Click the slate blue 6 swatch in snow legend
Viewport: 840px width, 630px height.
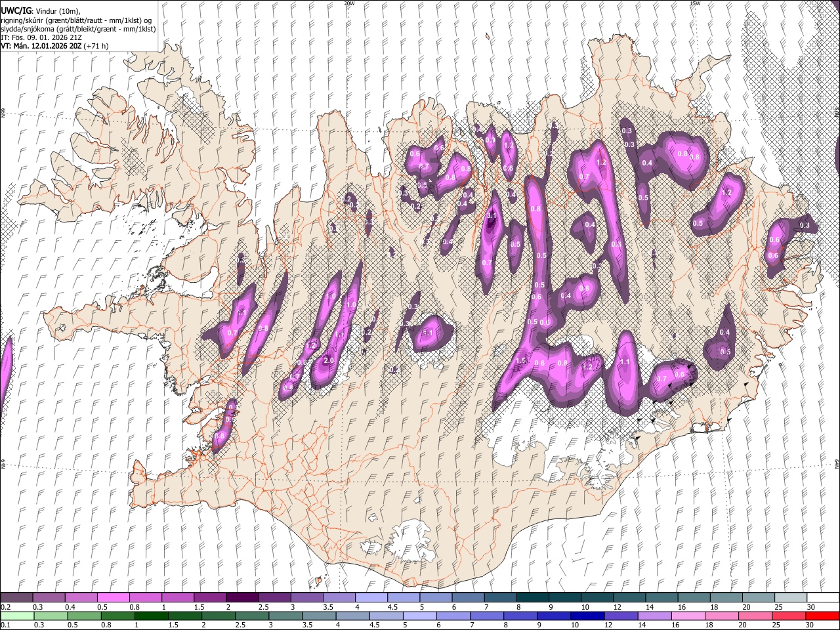[468, 597]
